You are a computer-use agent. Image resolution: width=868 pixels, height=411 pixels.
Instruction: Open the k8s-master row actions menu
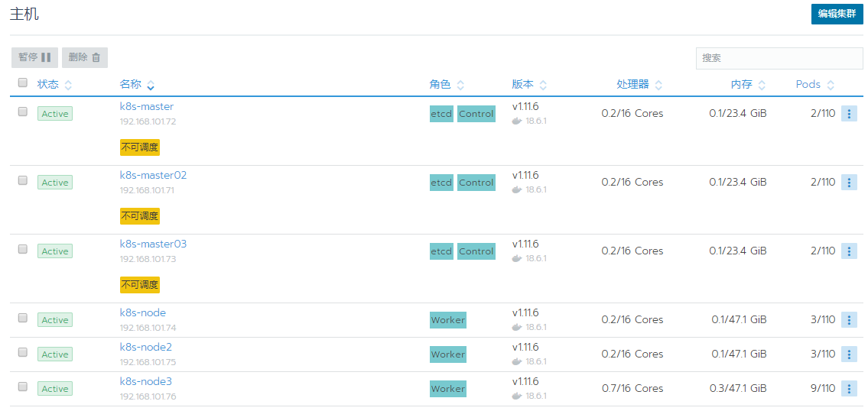pyautogui.click(x=849, y=114)
